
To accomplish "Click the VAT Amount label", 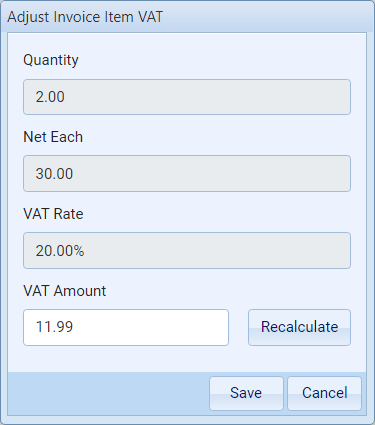I will click(x=65, y=291).
